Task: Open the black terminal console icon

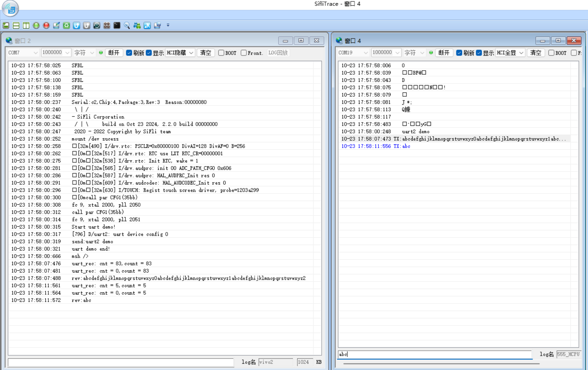Action: click(x=117, y=25)
